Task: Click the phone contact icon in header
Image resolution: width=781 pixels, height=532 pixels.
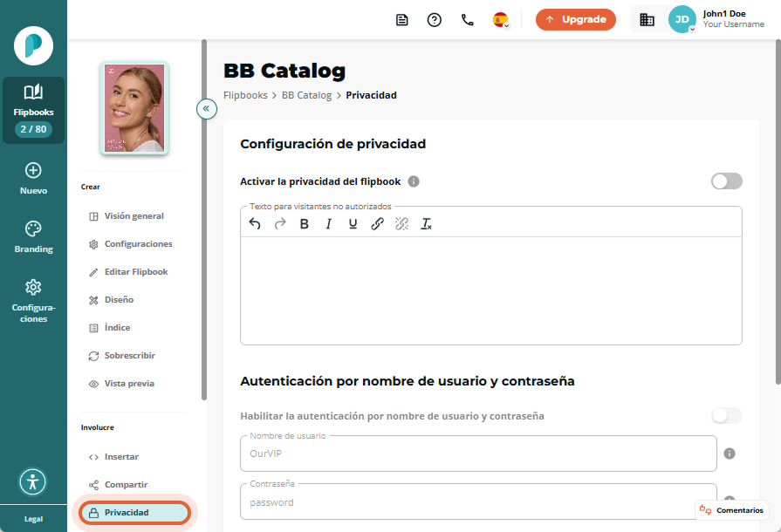Action: [x=467, y=20]
